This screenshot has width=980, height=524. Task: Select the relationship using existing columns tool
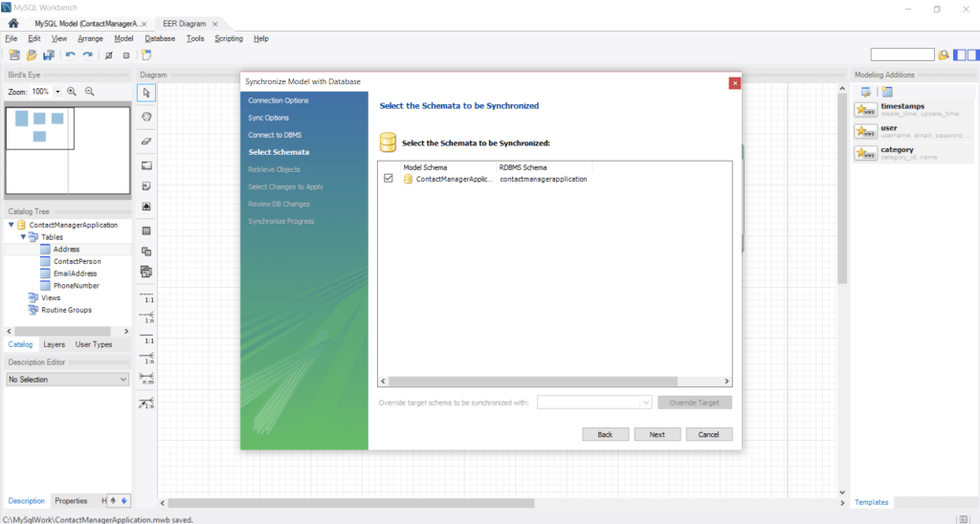(146, 403)
